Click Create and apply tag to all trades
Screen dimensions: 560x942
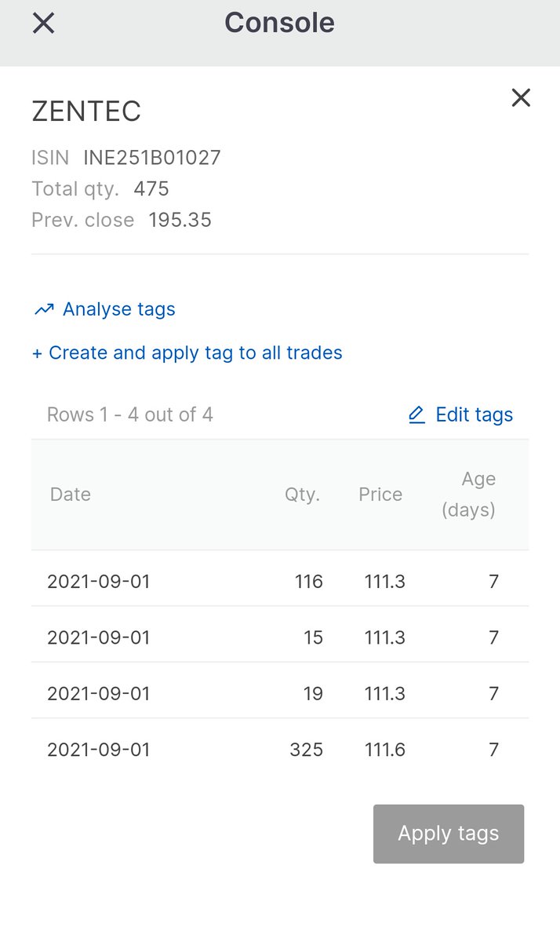(x=187, y=353)
